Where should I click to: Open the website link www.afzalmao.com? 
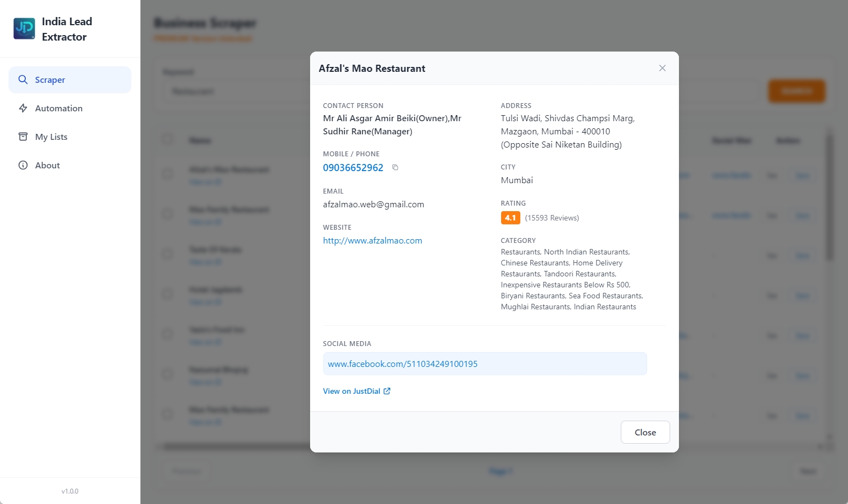[x=372, y=240]
